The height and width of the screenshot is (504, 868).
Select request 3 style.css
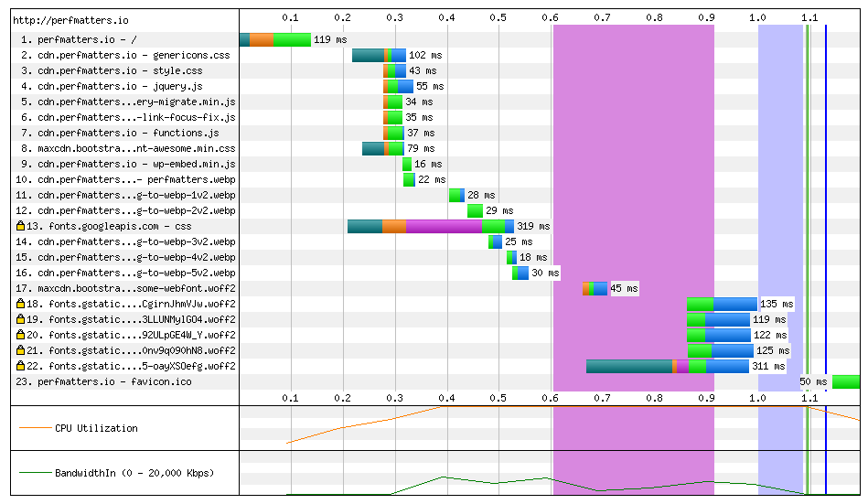point(112,70)
